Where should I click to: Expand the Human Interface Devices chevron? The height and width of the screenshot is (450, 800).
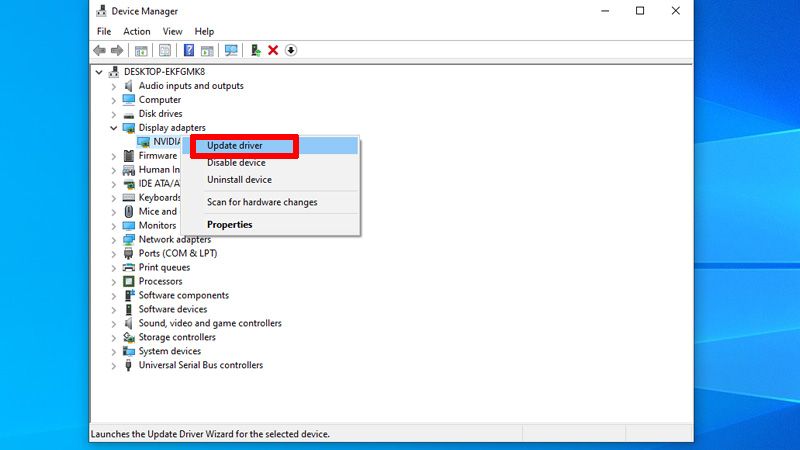tap(114, 170)
